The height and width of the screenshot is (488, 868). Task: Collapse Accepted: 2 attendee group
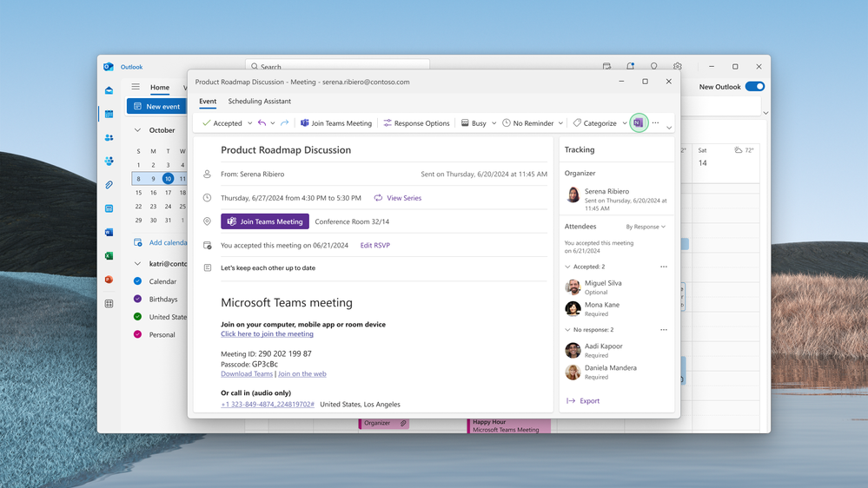coord(567,267)
